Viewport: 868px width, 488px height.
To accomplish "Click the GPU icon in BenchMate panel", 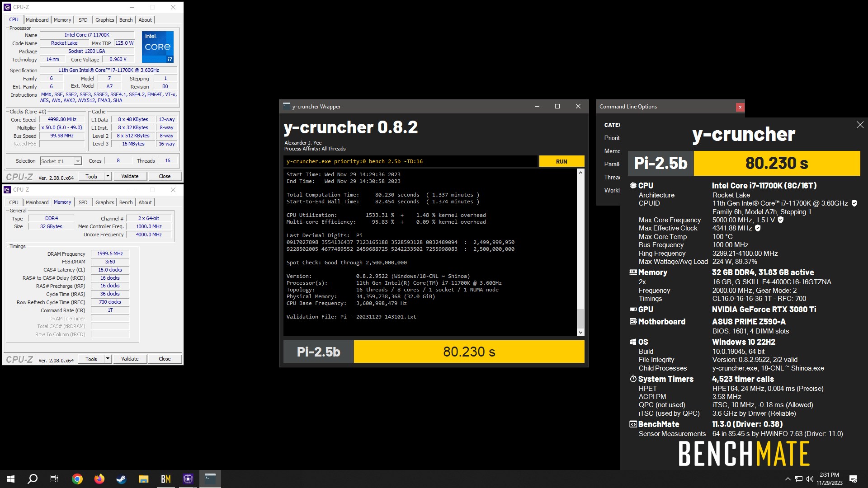I will tap(633, 310).
